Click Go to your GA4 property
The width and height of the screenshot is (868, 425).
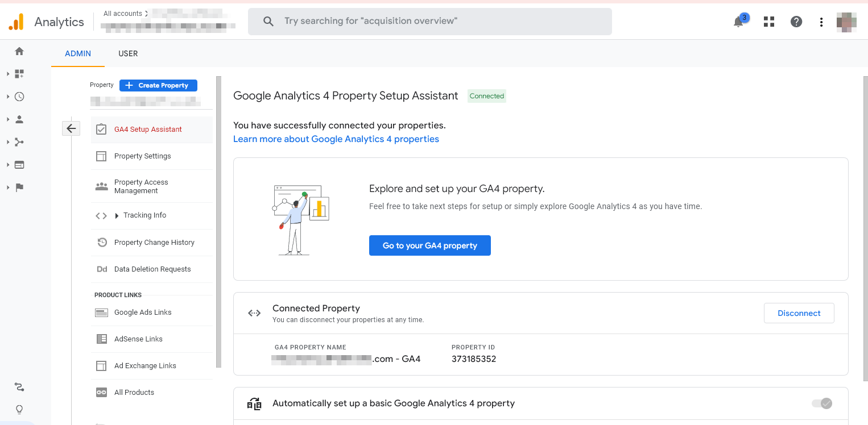point(429,245)
